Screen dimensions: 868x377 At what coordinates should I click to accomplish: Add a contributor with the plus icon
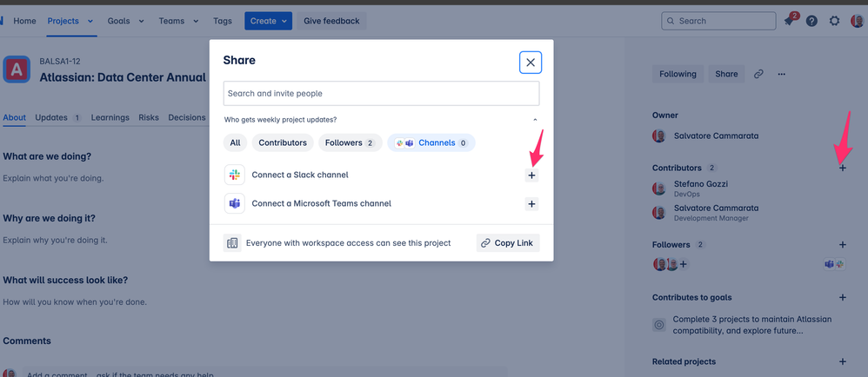click(x=843, y=168)
